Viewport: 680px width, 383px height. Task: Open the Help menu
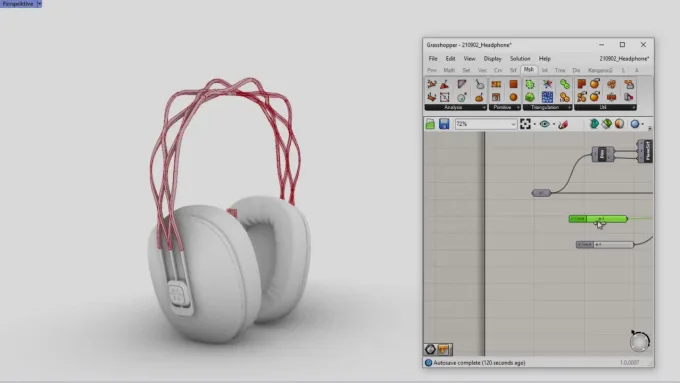(x=545, y=59)
